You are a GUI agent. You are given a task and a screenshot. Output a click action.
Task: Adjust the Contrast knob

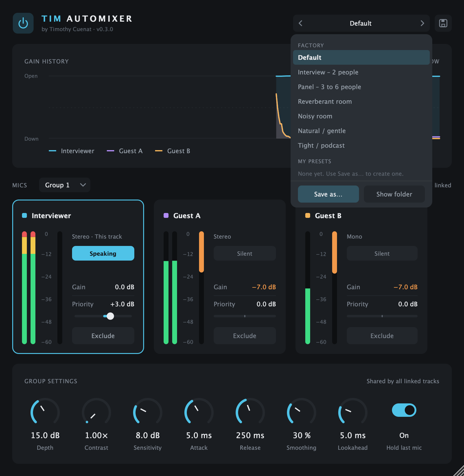coord(96,411)
